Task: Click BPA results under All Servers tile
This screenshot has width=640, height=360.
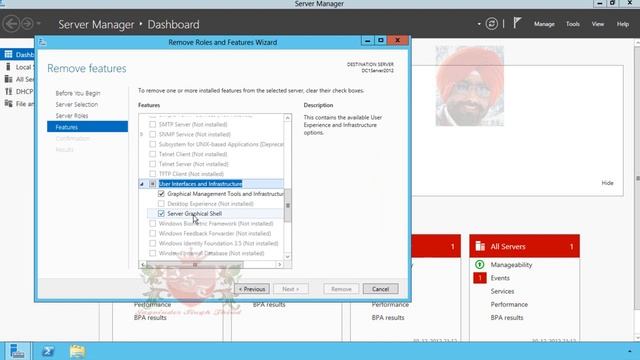Action: click(x=507, y=318)
